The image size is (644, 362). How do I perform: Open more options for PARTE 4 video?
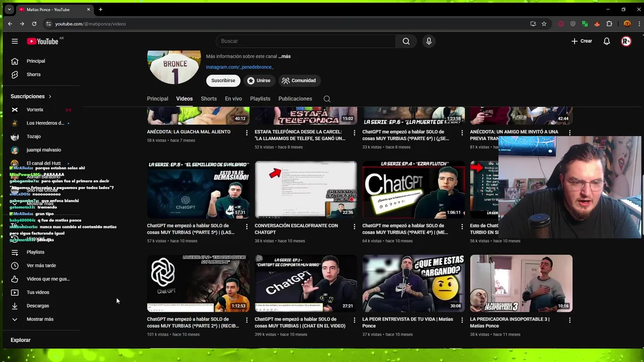click(x=462, y=227)
